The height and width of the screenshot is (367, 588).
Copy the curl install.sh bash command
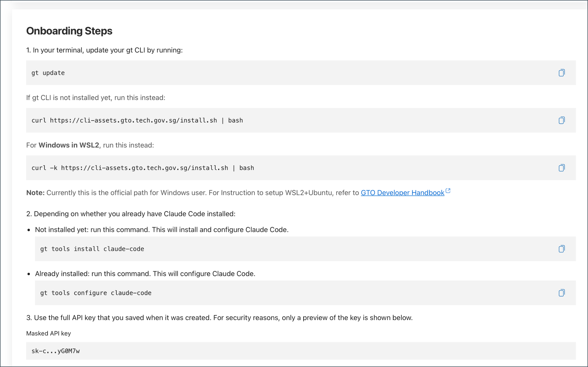(x=561, y=120)
